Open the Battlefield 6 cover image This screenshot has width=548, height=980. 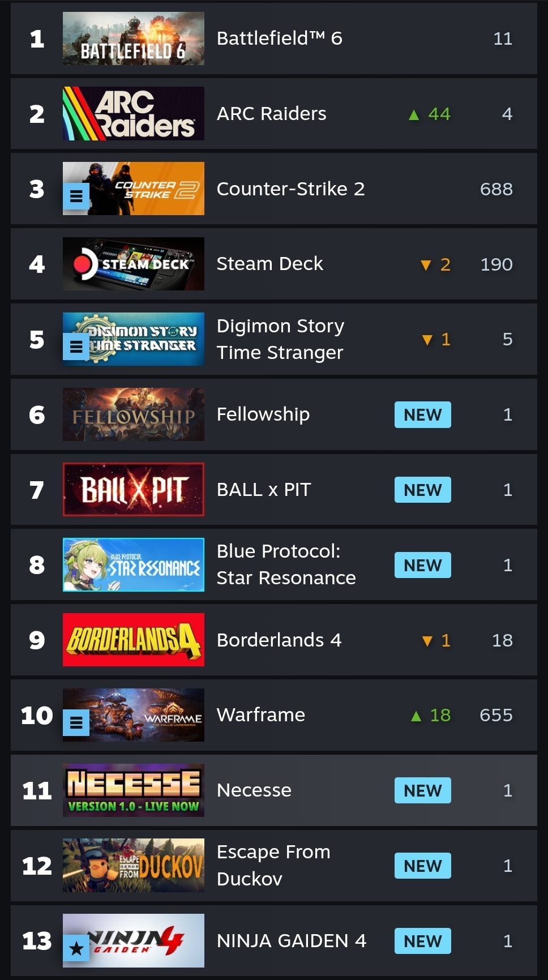(134, 38)
